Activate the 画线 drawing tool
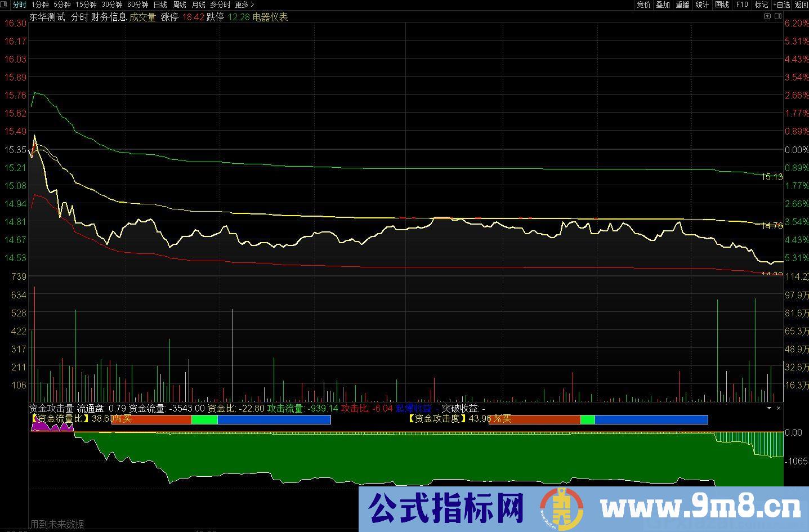 click(722, 5)
